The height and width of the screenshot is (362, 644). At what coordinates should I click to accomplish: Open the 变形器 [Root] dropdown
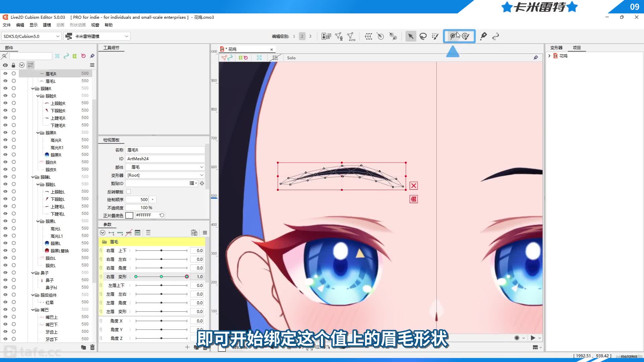(165, 175)
